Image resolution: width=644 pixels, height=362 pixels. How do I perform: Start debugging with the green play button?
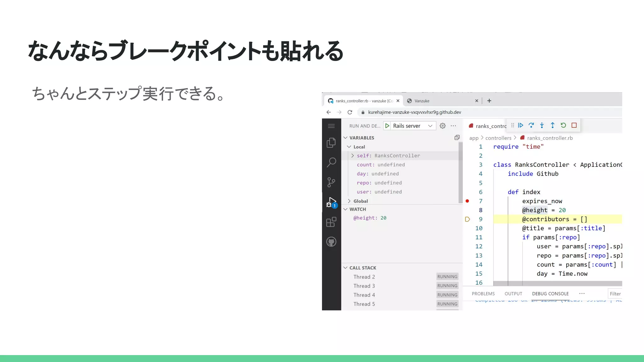387,126
